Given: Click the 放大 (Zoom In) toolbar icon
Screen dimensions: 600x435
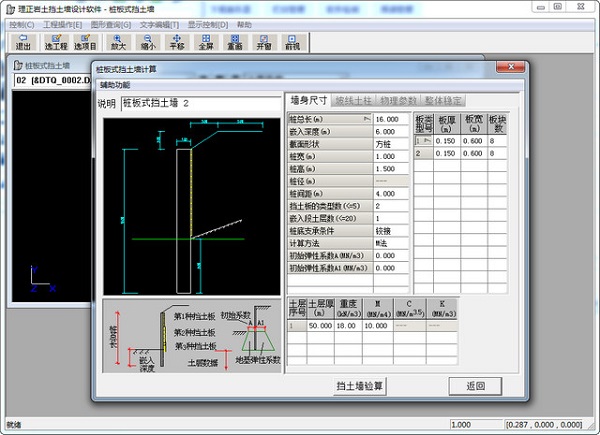Looking at the screenshot, I should [119, 42].
